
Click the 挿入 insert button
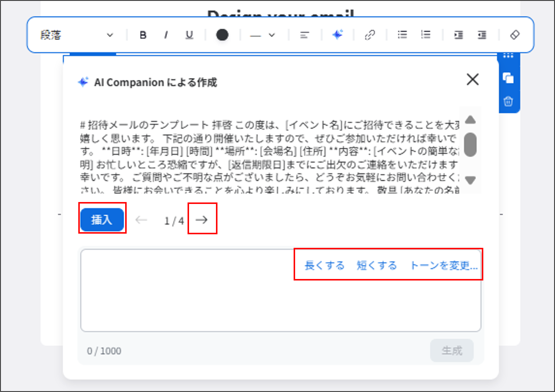point(102,220)
